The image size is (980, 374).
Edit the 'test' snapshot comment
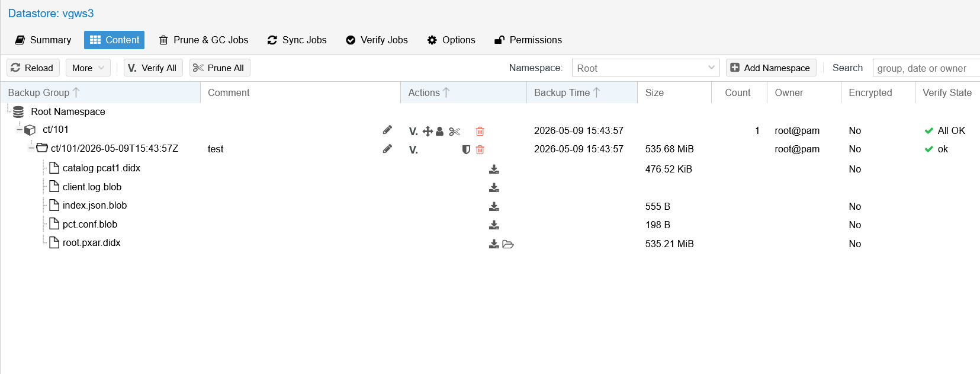pyautogui.click(x=387, y=149)
